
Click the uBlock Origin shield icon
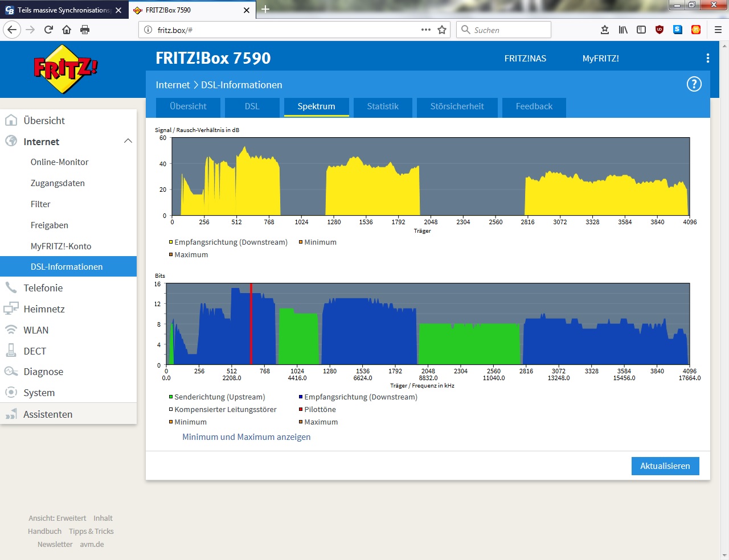click(660, 30)
